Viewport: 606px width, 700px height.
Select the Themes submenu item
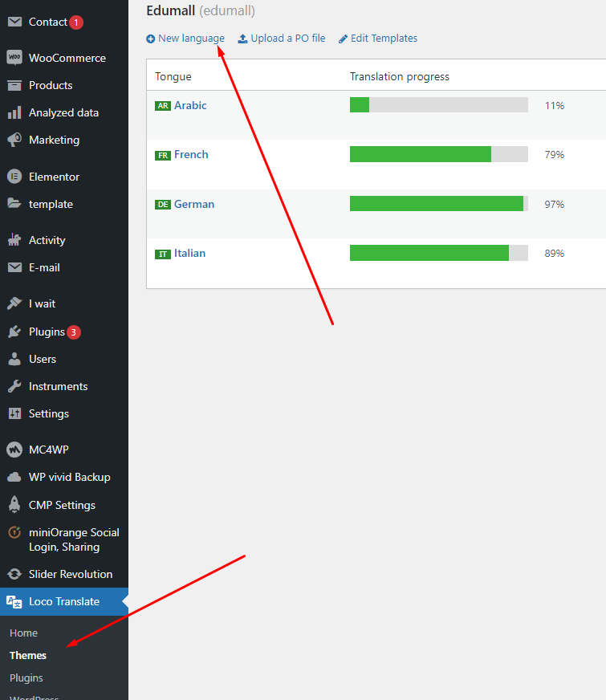[28, 655]
